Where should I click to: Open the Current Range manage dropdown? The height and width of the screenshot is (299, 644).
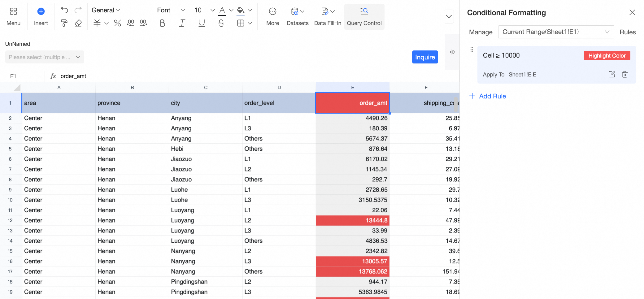(556, 32)
